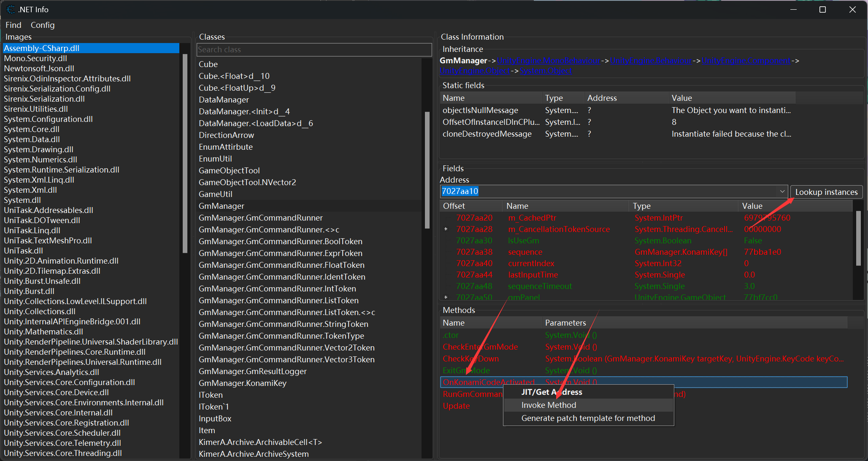
Task: Select the sequenceTimeout field row
Action: [x=646, y=286]
